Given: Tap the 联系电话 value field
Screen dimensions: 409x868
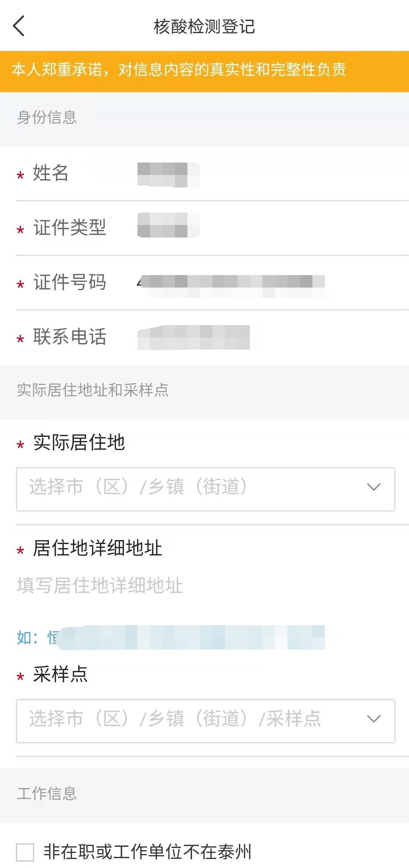Looking at the screenshot, I should (x=194, y=337).
